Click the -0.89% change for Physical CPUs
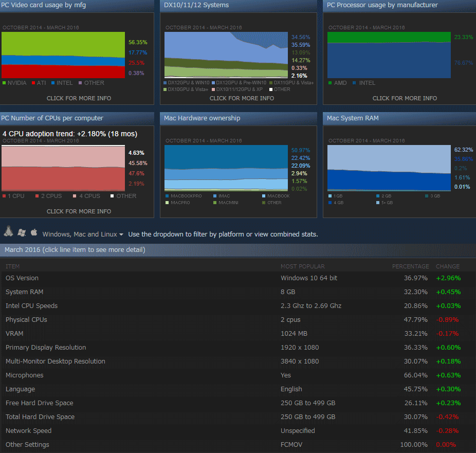This screenshot has height=453, width=476. click(447, 320)
